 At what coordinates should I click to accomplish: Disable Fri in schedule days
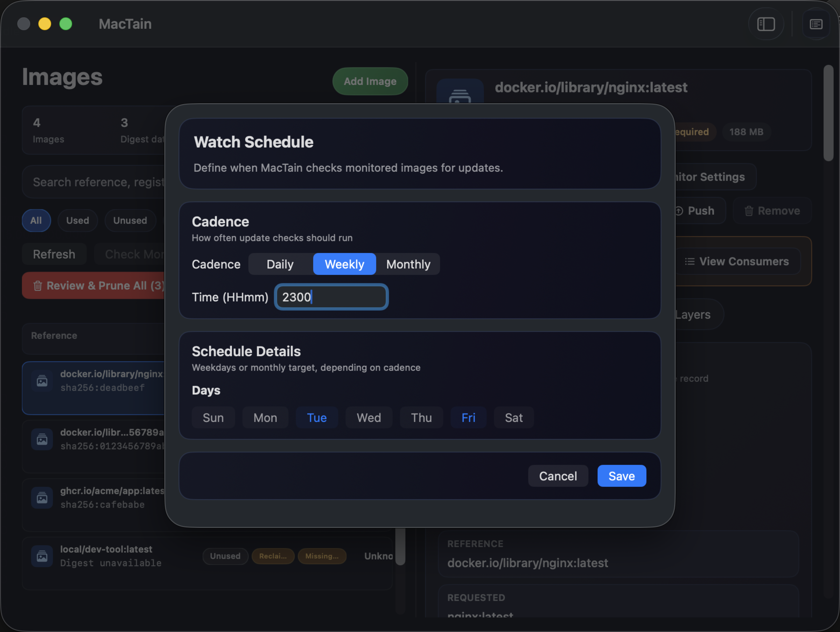pos(469,417)
